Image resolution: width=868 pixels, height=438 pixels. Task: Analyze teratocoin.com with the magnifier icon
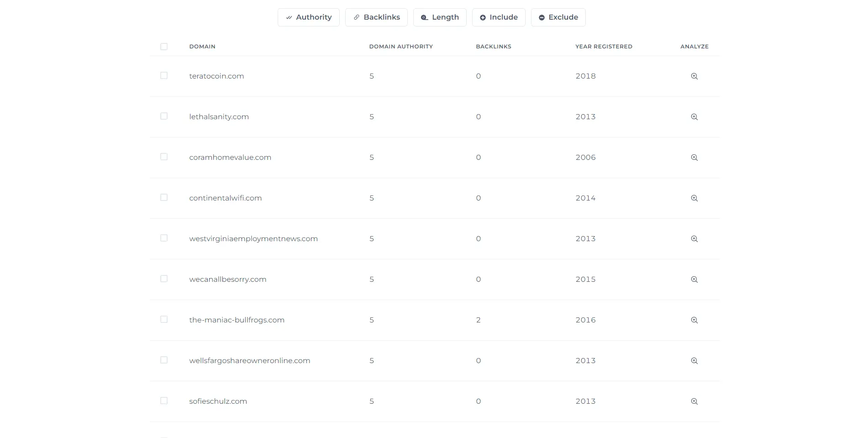[694, 76]
